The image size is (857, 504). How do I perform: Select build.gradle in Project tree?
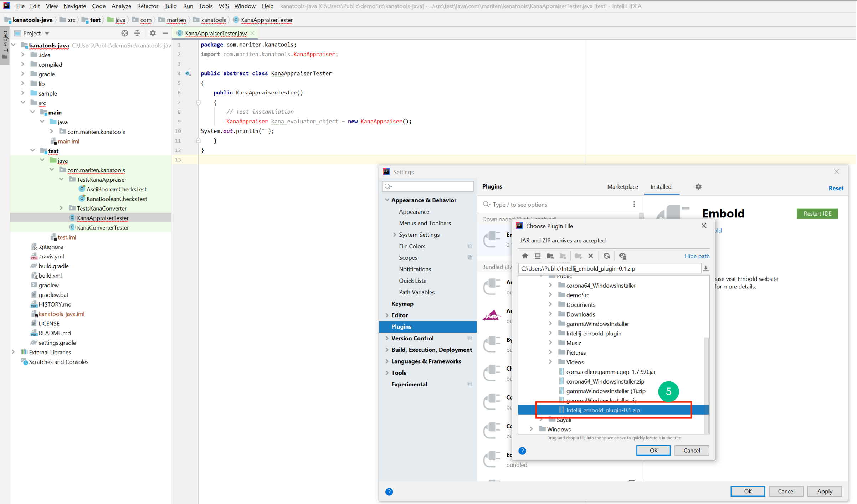point(53,266)
